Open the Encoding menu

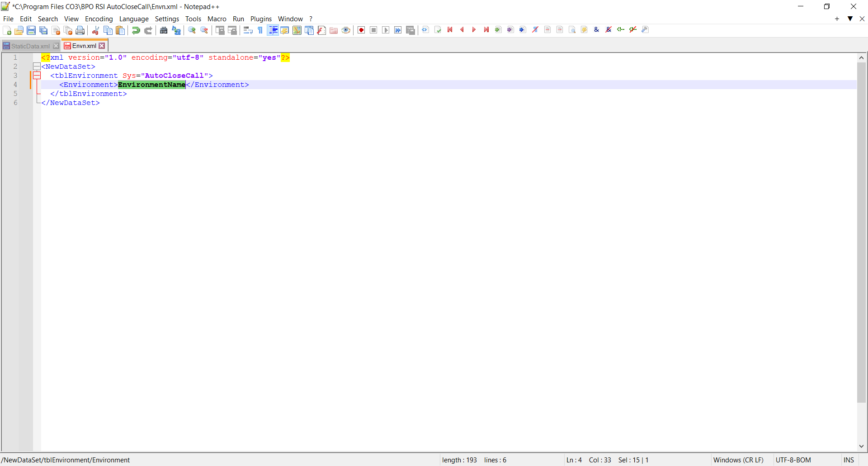(99, 19)
